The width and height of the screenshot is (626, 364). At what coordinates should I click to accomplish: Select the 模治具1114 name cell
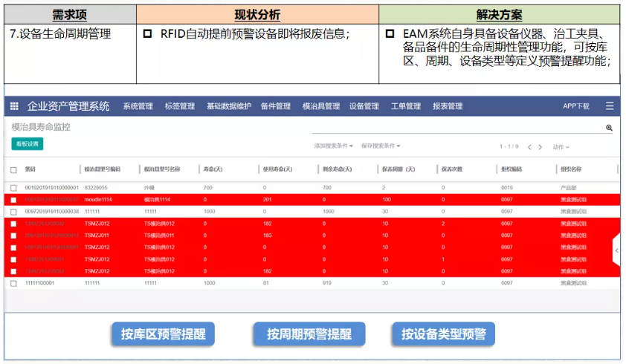tap(157, 200)
